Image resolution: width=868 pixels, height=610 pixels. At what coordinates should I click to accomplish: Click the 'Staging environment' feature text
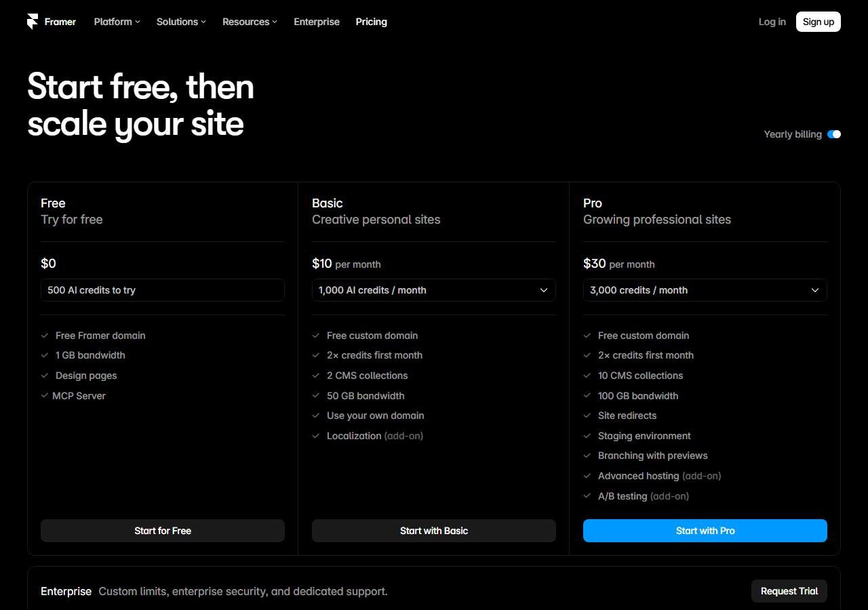tap(644, 436)
